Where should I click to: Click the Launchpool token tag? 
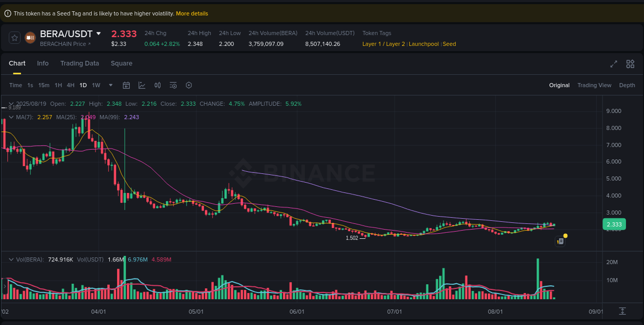click(423, 44)
